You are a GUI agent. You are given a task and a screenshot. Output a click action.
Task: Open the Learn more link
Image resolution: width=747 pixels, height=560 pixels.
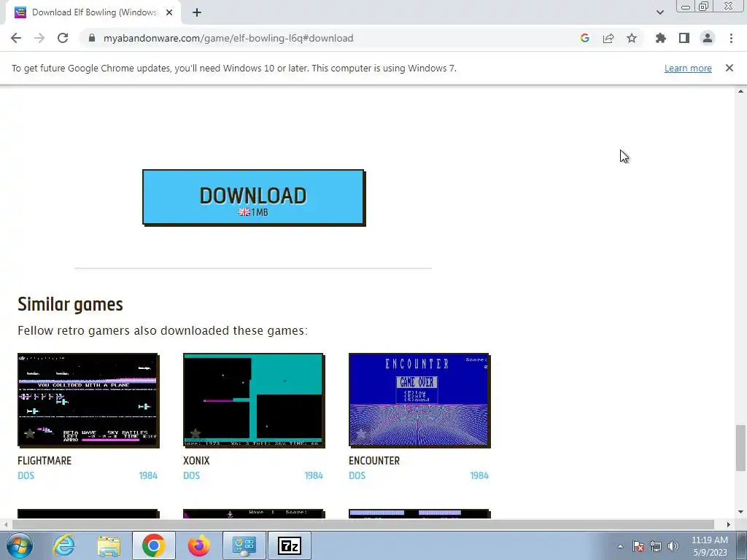pos(688,68)
